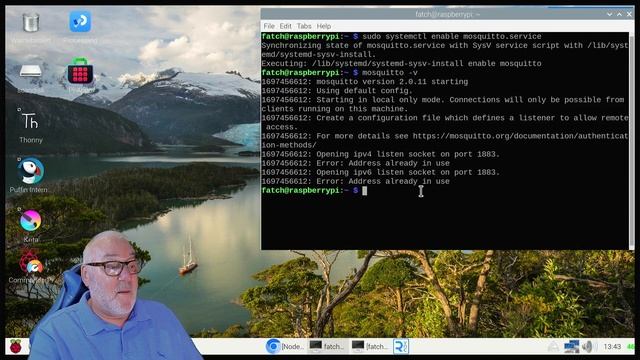The width and height of the screenshot is (640, 360).
Task: Minimize the terminal with the down-chevron button
Action: [609, 14]
